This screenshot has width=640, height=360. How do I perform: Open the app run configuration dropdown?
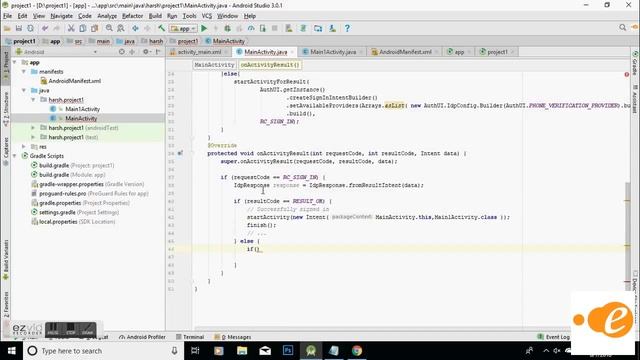click(x=183, y=29)
